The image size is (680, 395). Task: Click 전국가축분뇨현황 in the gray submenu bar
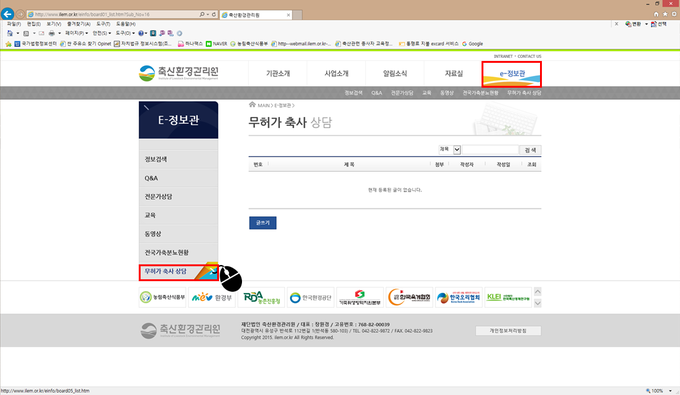point(480,93)
